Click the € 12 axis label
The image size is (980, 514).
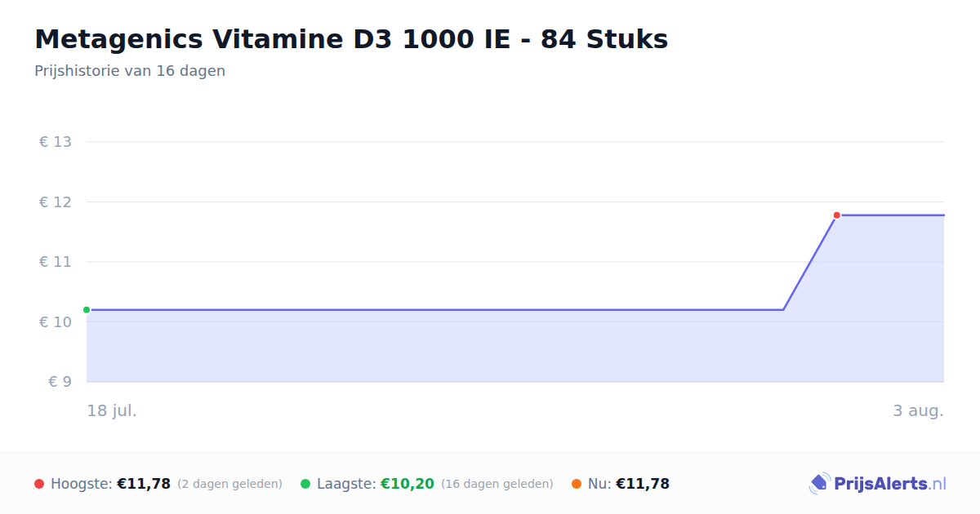(x=56, y=202)
